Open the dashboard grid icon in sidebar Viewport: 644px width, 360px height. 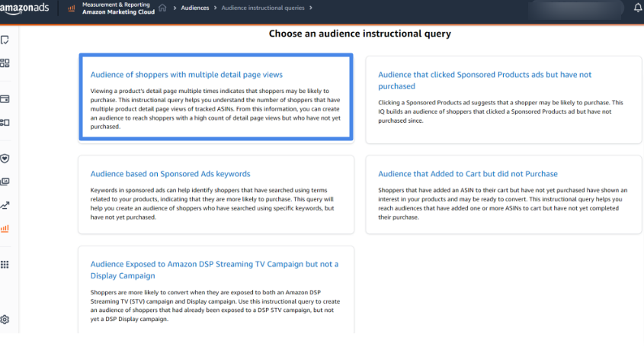coord(5,63)
